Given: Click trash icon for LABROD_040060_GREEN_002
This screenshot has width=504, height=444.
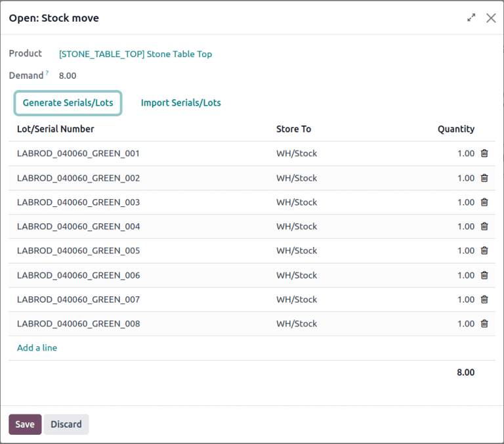Looking at the screenshot, I should pos(484,178).
